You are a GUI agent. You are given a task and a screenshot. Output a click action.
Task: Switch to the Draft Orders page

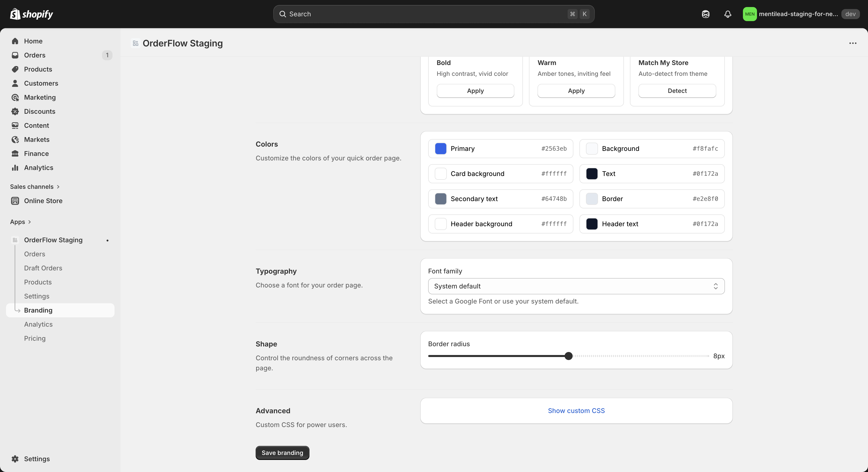click(43, 268)
